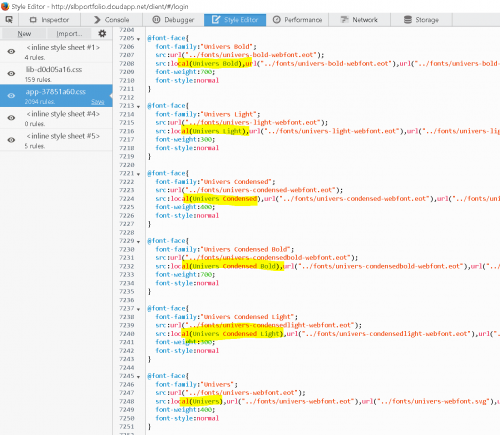Click the Debugger pause icon
The image size is (500, 435).
156,20
